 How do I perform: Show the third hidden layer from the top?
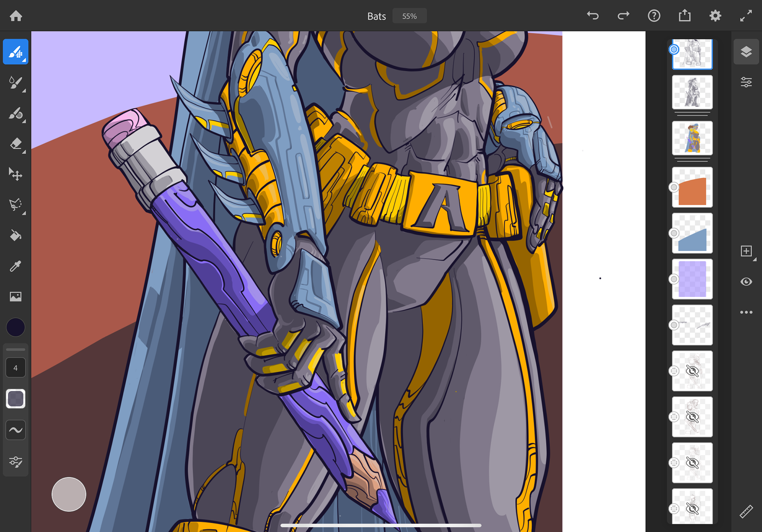tap(692, 463)
